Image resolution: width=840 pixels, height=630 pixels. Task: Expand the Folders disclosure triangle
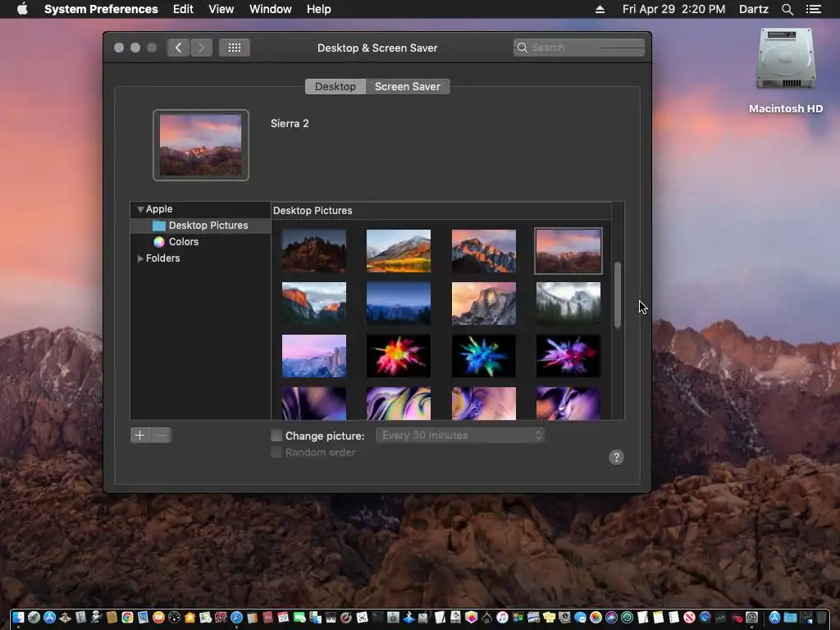pyautogui.click(x=140, y=258)
